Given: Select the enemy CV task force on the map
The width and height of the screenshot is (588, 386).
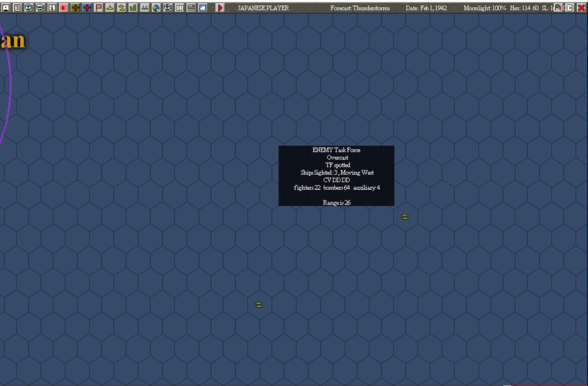Looking at the screenshot, I should coord(405,216).
